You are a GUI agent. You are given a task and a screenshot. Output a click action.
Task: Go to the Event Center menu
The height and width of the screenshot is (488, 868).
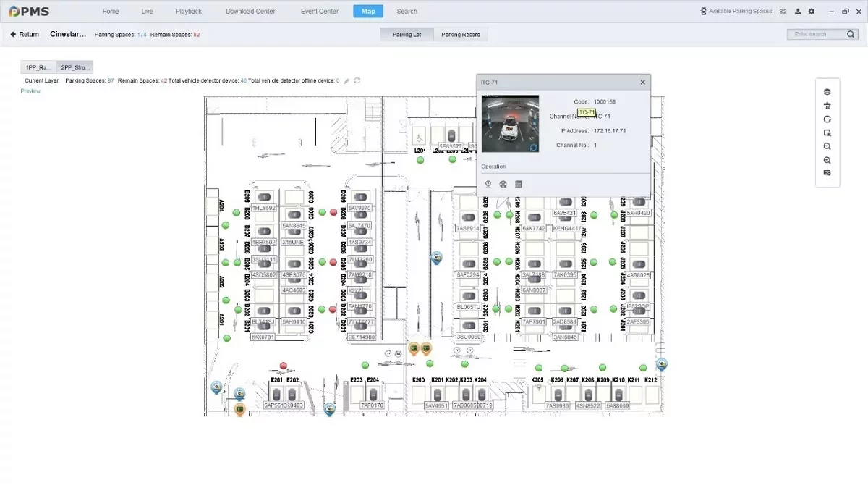click(319, 12)
